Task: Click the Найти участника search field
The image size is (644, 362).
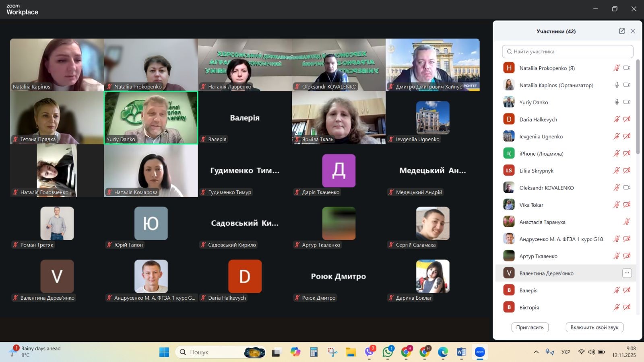Action: 568,51
